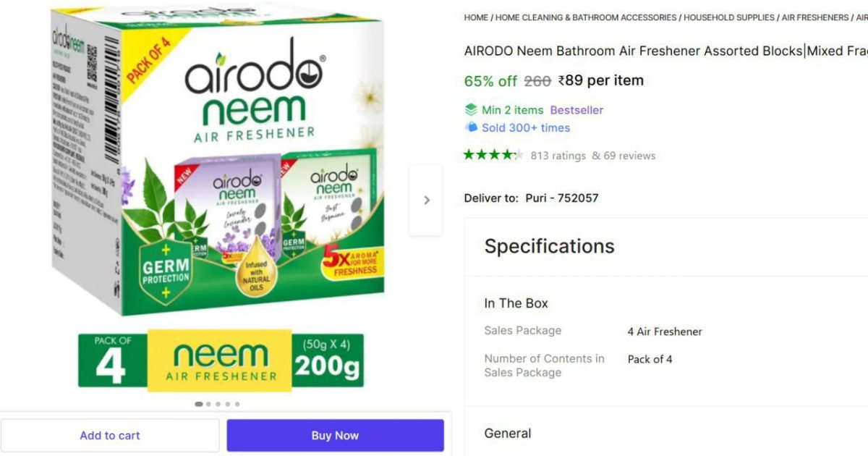The height and width of the screenshot is (456, 868).
Task: Open the HOME CLEANING & BATHROOM ACCESSORIES breadcrumb
Action: [x=586, y=17]
